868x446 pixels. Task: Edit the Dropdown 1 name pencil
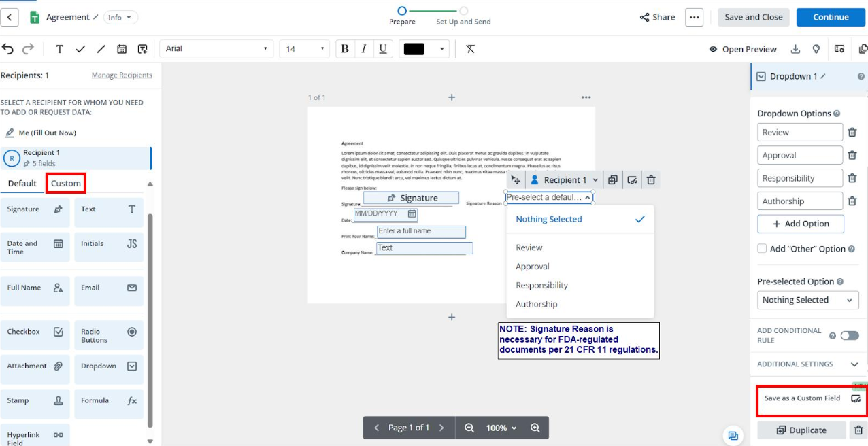(823, 76)
